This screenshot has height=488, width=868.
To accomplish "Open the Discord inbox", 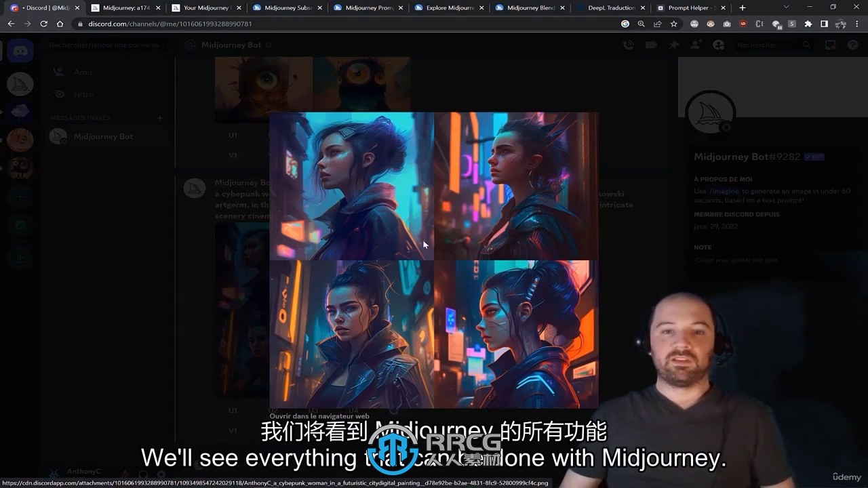I will tap(830, 45).
